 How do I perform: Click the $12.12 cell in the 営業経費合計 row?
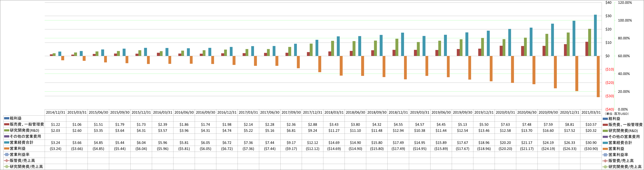(x=312, y=143)
